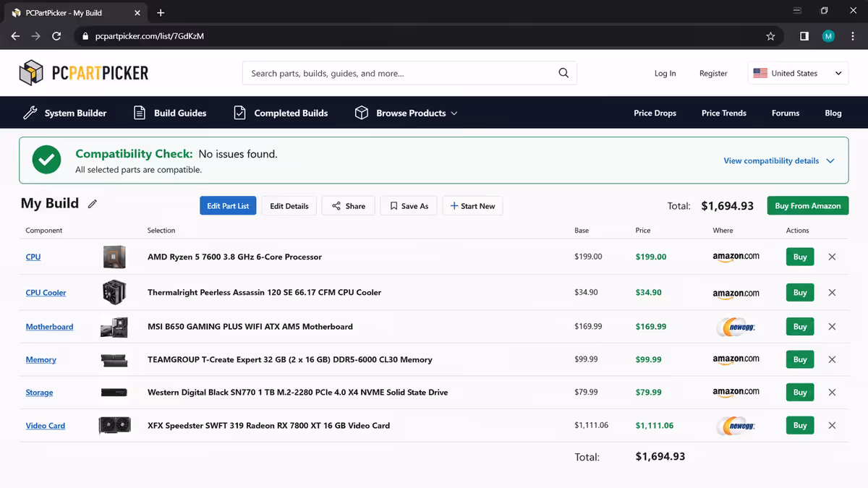Remove the Motherboard with its X icon
868x488 pixels.
pyautogui.click(x=832, y=327)
